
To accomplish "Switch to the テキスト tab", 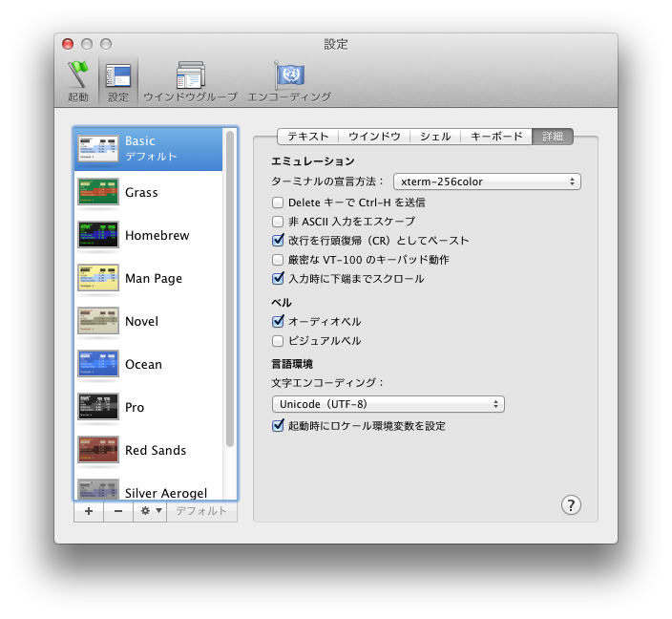I will coord(307,137).
